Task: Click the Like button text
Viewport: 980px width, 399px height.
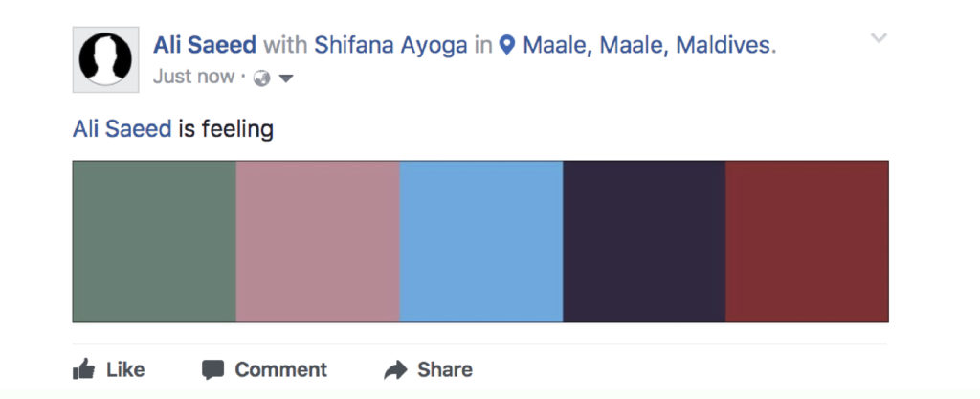Action: tap(125, 369)
